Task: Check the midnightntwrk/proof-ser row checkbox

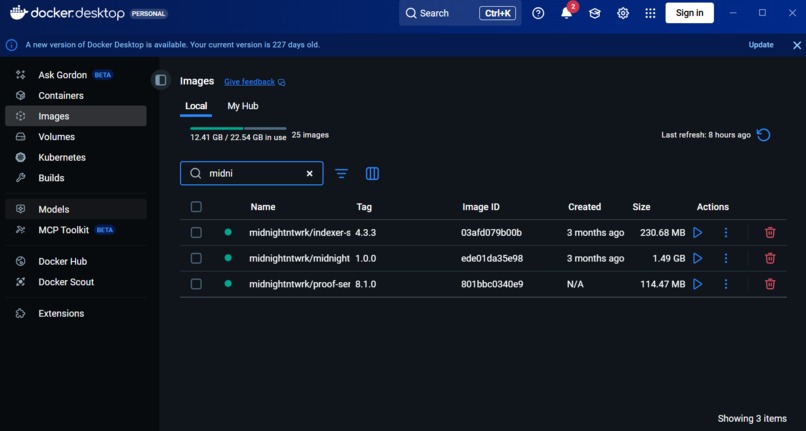Action: coord(196,284)
